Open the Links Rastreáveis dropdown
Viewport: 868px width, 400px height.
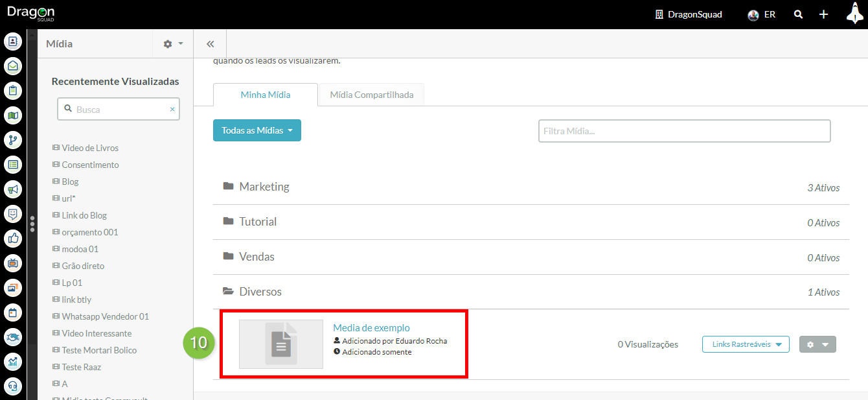coord(746,344)
